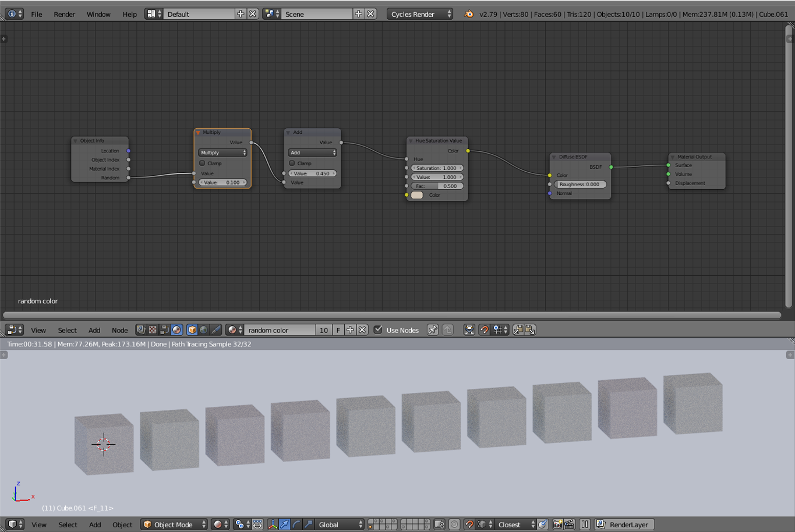Open the Node menu in node editor
795x532 pixels.
tap(119, 330)
